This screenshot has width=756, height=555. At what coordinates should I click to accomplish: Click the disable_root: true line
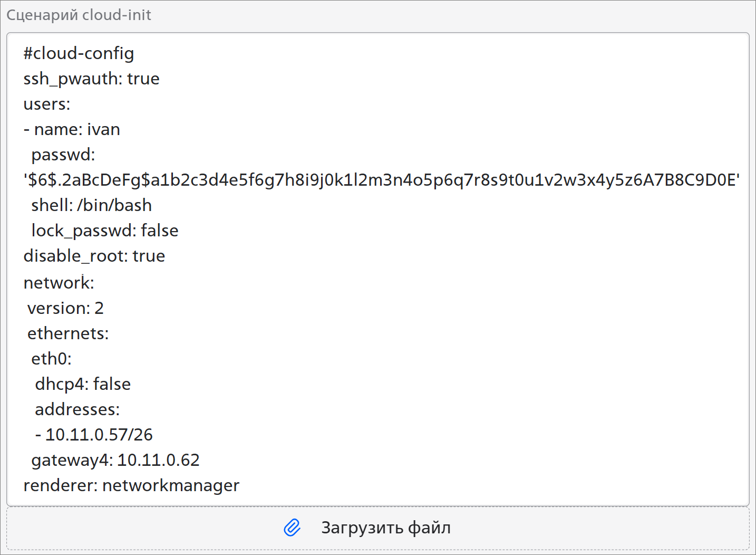click(94, 256)
